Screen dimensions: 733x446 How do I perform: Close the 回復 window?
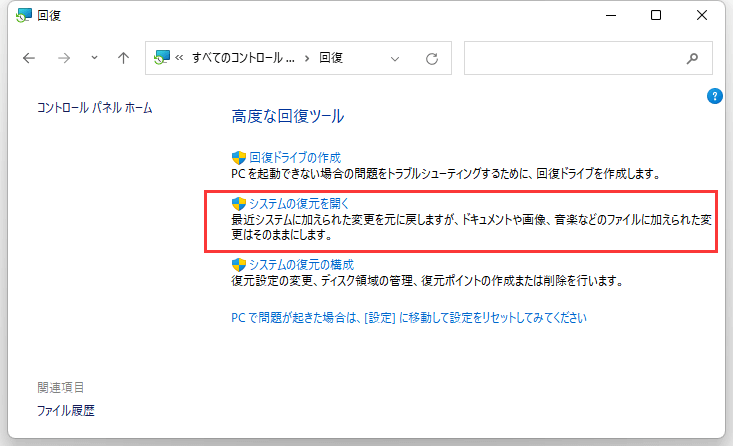pyautogui.click(x=702, y=15)
